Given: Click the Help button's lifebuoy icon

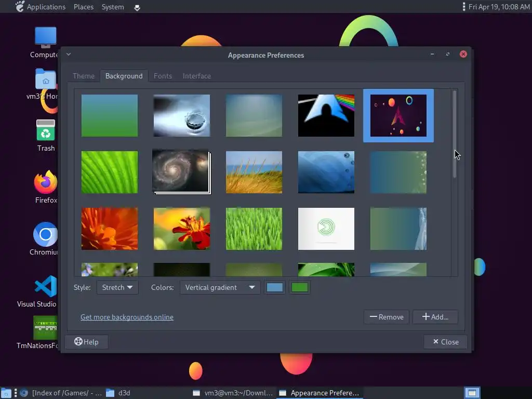Looking at the screenshot, I should pyautogui.click(x=78, y=341).
